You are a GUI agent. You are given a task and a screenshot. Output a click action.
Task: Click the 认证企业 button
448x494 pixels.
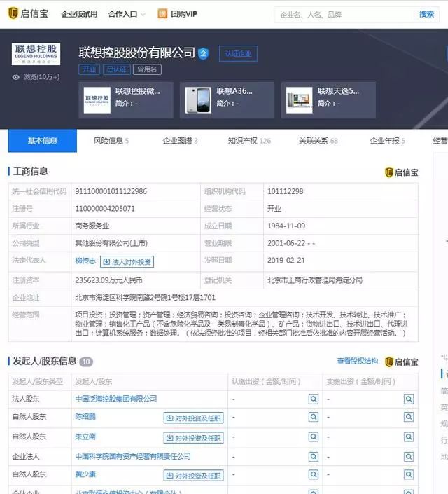[x=238, y=53]
